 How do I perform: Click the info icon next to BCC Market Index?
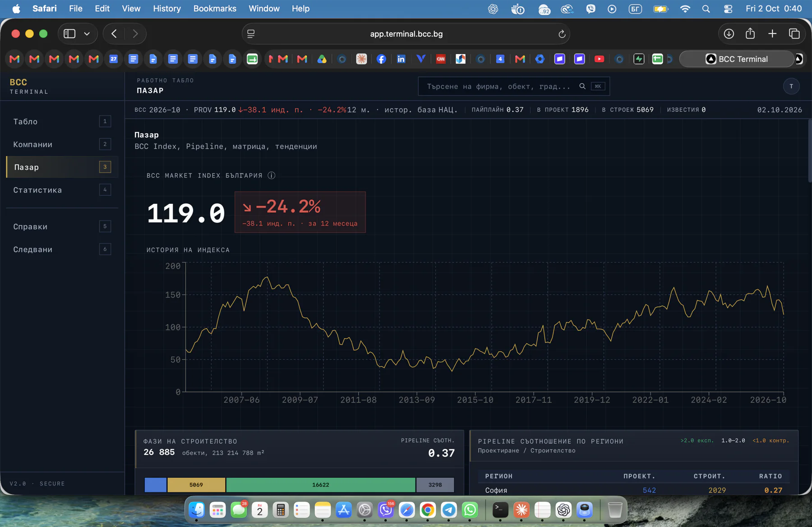click(272, 175)
